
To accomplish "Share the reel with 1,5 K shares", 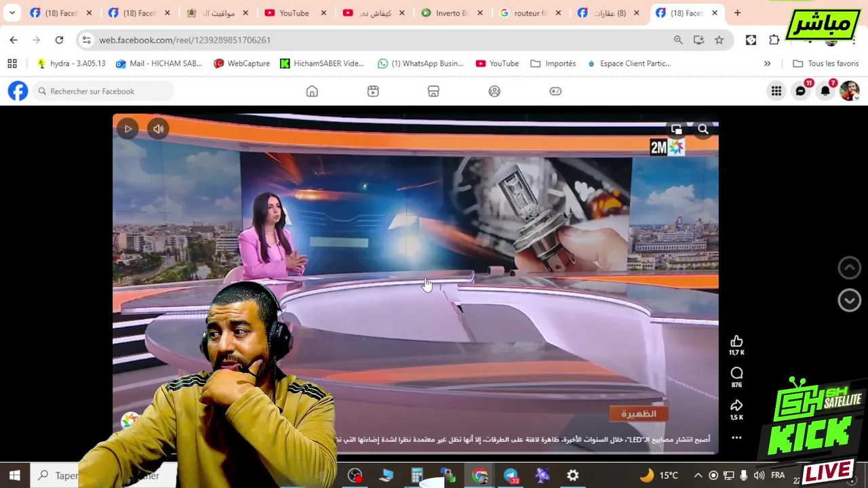I will tap(736, 405).
